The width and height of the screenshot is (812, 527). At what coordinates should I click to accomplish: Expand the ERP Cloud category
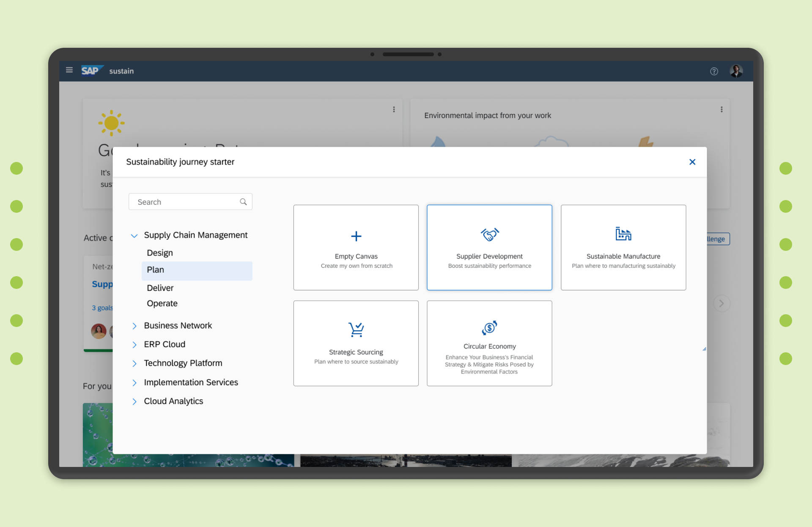(134, 345)
